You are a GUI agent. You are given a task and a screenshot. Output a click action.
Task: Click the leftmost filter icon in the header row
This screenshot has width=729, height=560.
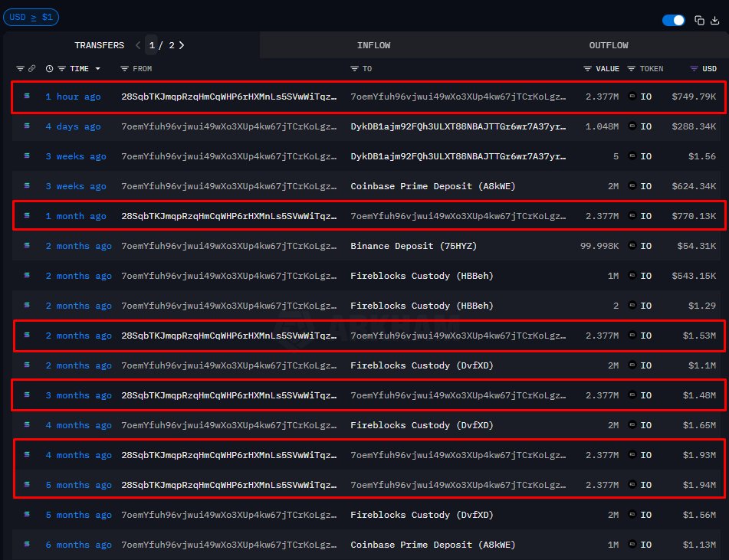click(20, 69)
